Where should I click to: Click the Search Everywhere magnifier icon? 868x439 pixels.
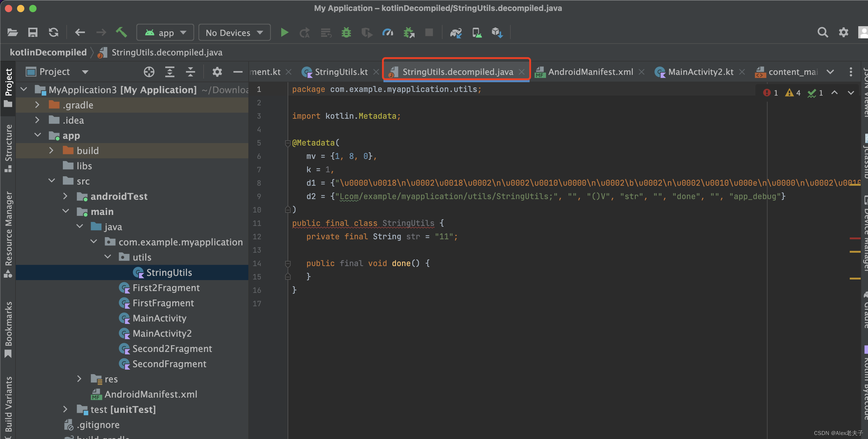coord(823,32)
